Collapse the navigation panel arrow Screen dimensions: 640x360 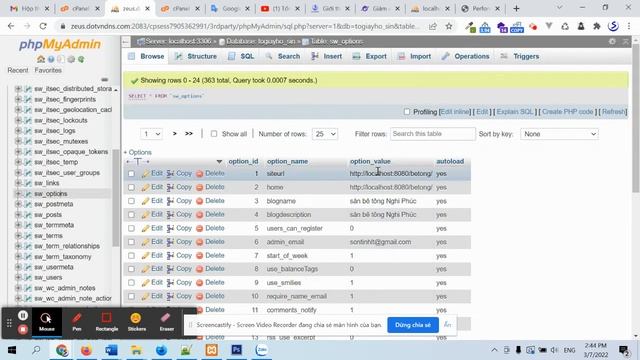[x=126, y=41]
